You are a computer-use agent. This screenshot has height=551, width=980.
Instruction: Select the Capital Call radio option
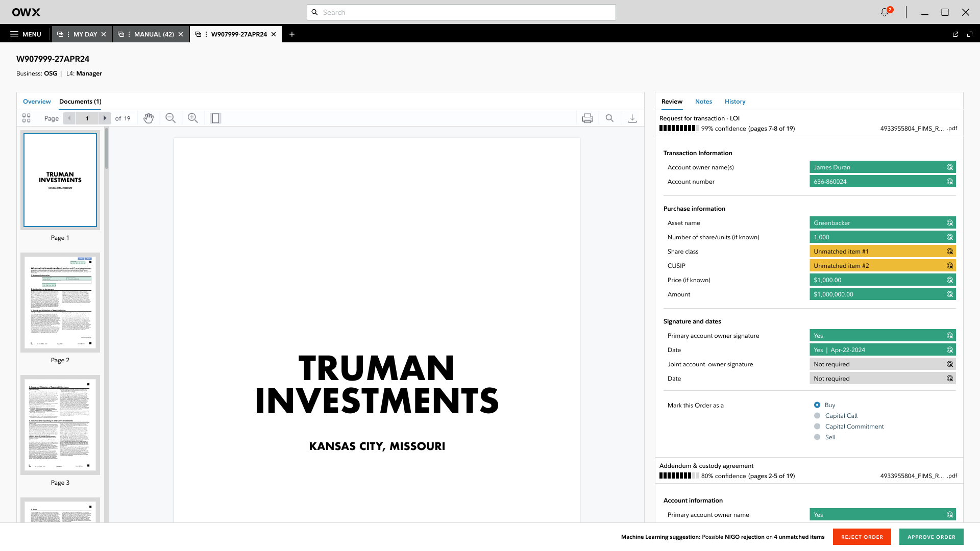click(x=817, y=416)
